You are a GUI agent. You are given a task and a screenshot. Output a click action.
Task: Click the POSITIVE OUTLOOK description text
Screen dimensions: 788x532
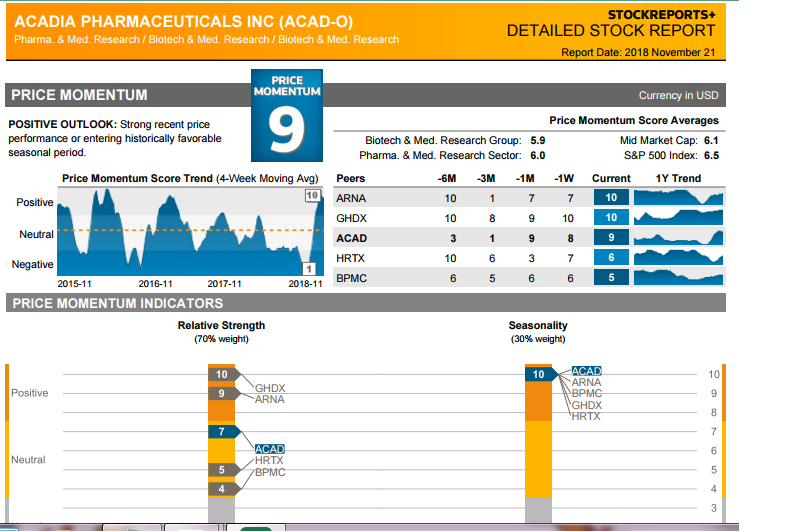coord(115,138)
